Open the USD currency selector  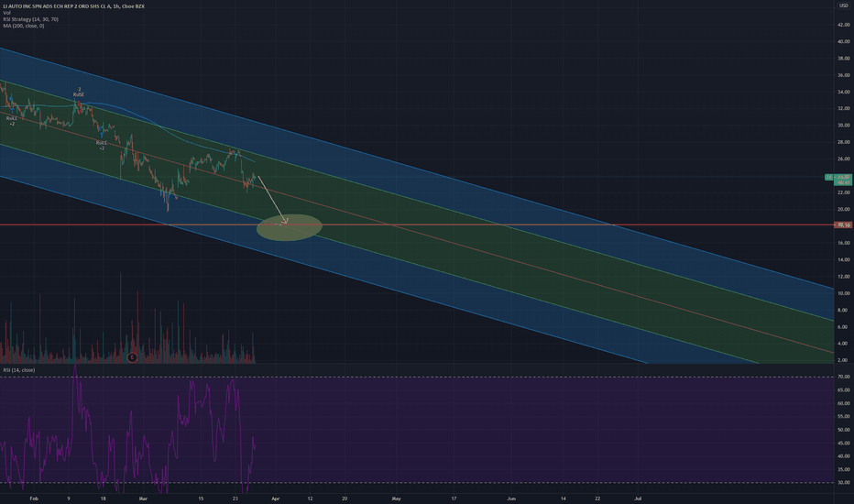coord(844,5)
